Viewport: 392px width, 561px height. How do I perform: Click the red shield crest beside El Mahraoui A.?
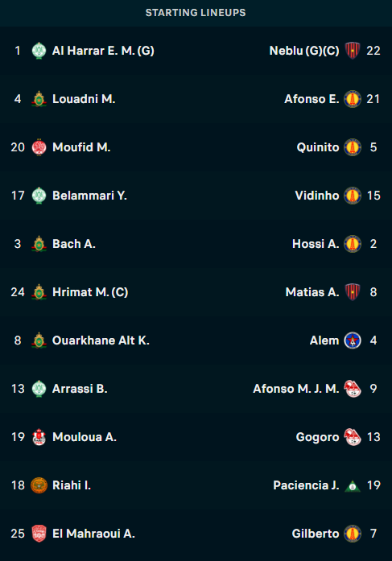tap(39, 534)
